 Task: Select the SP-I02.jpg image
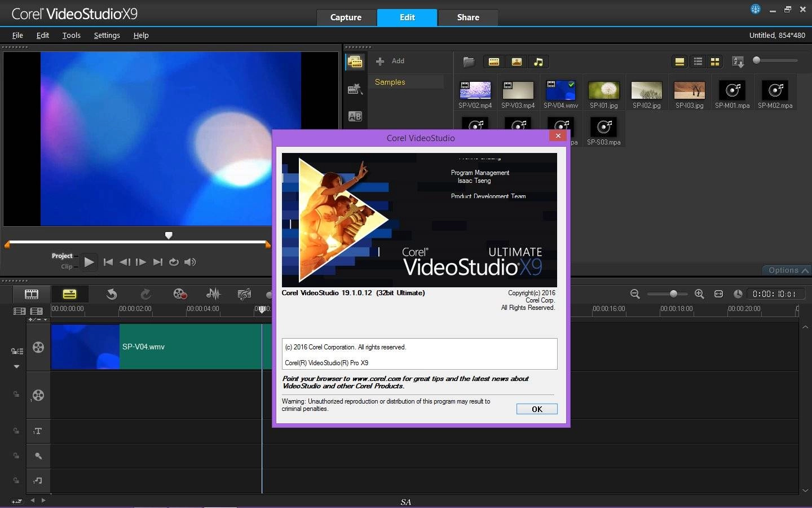(x=647, y=90)
